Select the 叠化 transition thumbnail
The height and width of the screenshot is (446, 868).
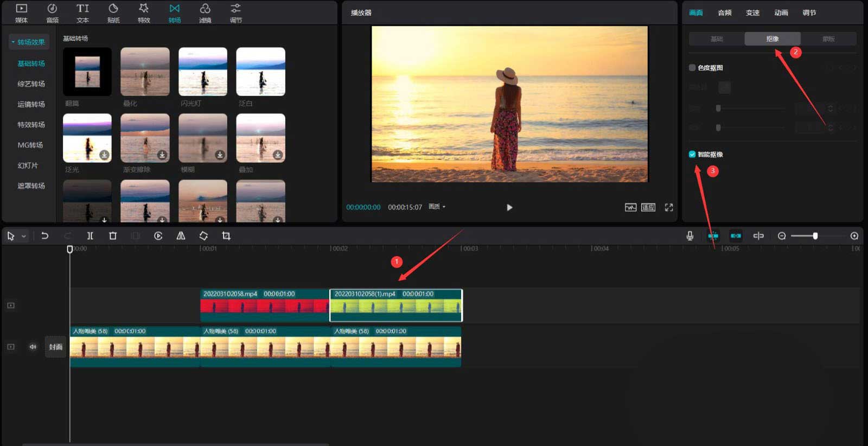(x=145, y=72)
